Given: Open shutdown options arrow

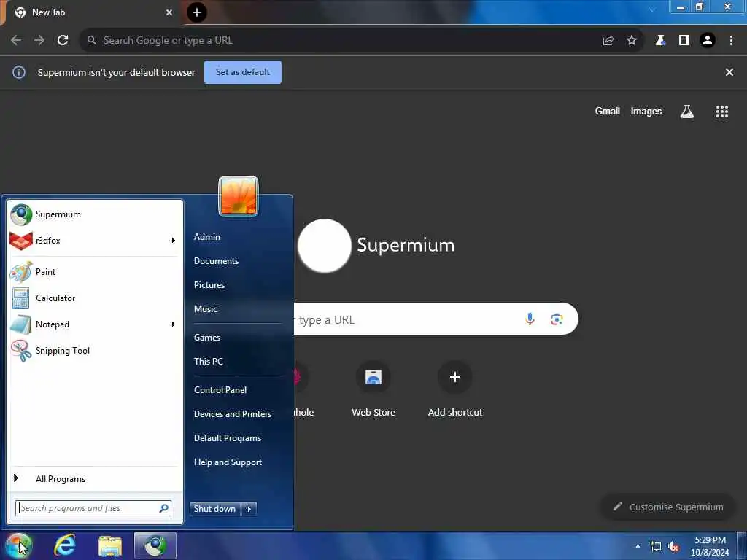Looking at the screenshot, I should [249, 508].
